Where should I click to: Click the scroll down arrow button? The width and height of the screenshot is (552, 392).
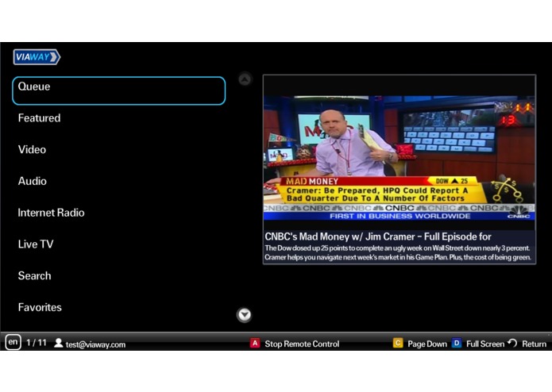(x=245, y=315)
